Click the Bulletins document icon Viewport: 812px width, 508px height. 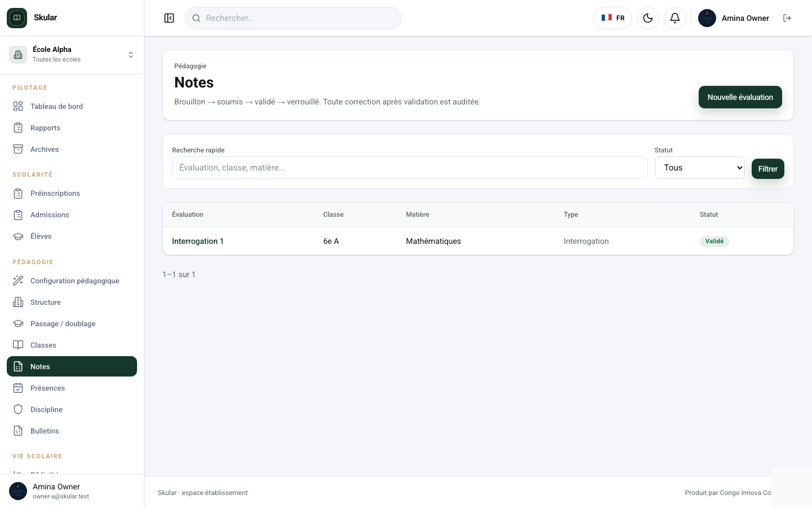(x=18, y=431)
